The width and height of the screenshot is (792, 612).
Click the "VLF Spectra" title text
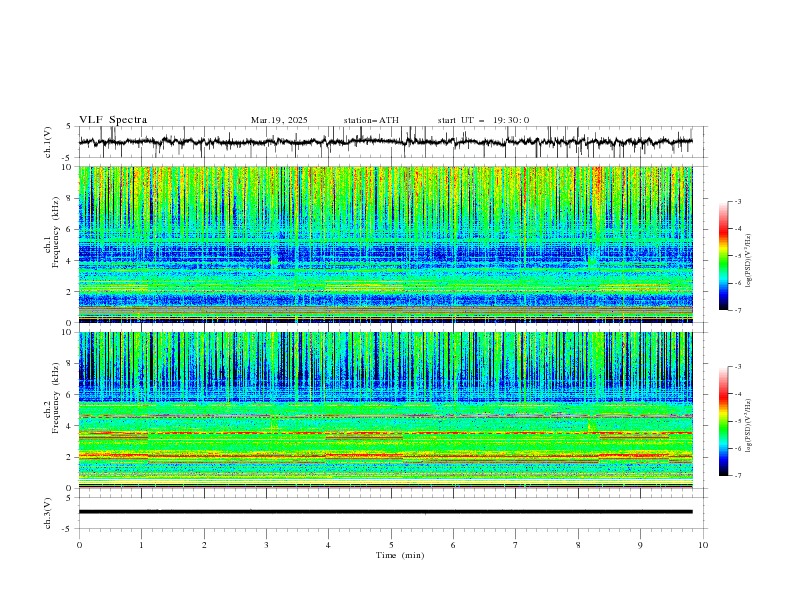click(113, 120)
